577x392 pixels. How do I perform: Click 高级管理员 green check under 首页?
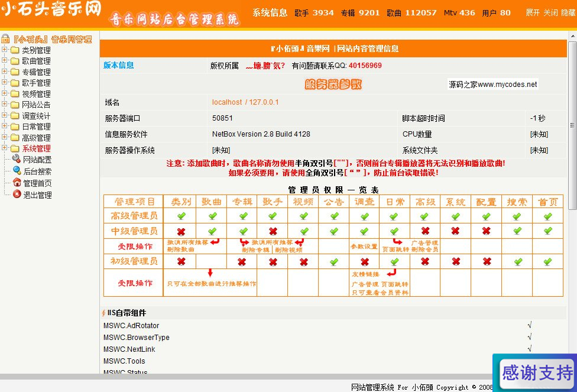548,216
